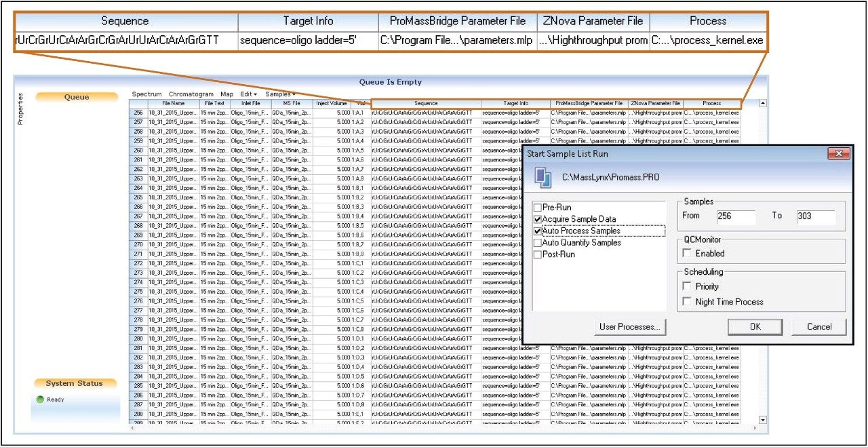Click the Promass.PRO document icon in dialog
The image size is (868, 447).
[x=544, y=177]
